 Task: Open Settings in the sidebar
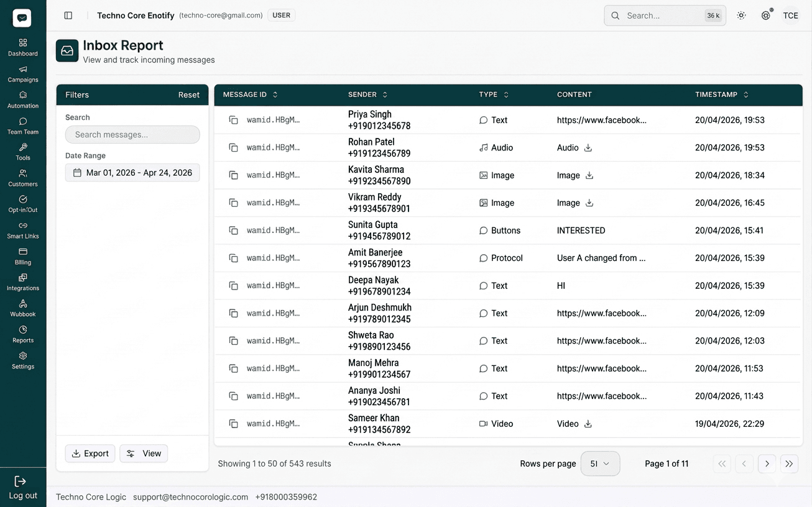(23, 360)
